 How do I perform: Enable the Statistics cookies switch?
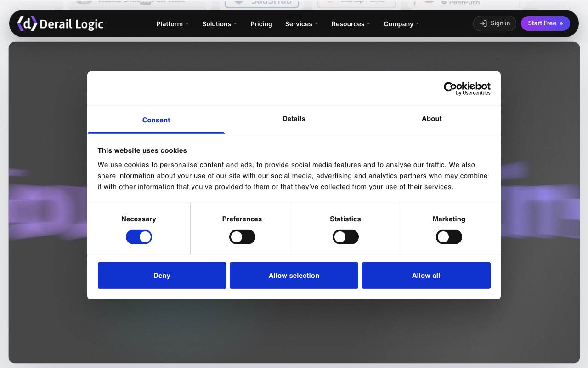345,237
